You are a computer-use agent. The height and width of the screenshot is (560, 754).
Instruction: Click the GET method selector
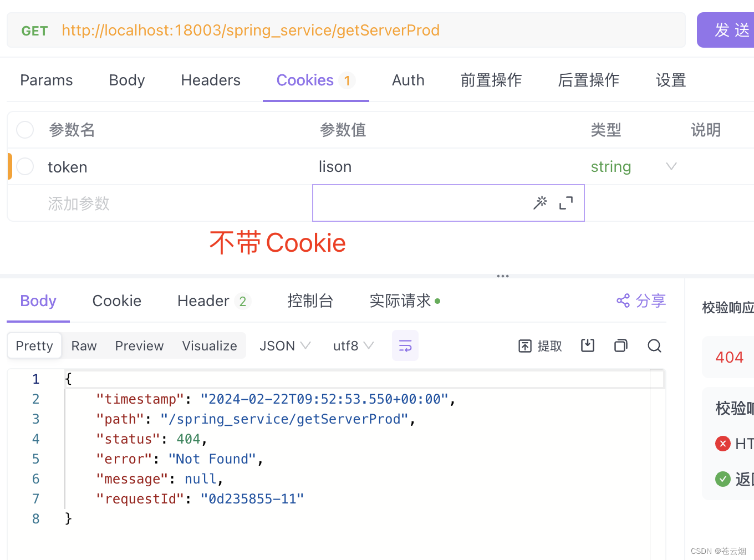click(34, 30)
